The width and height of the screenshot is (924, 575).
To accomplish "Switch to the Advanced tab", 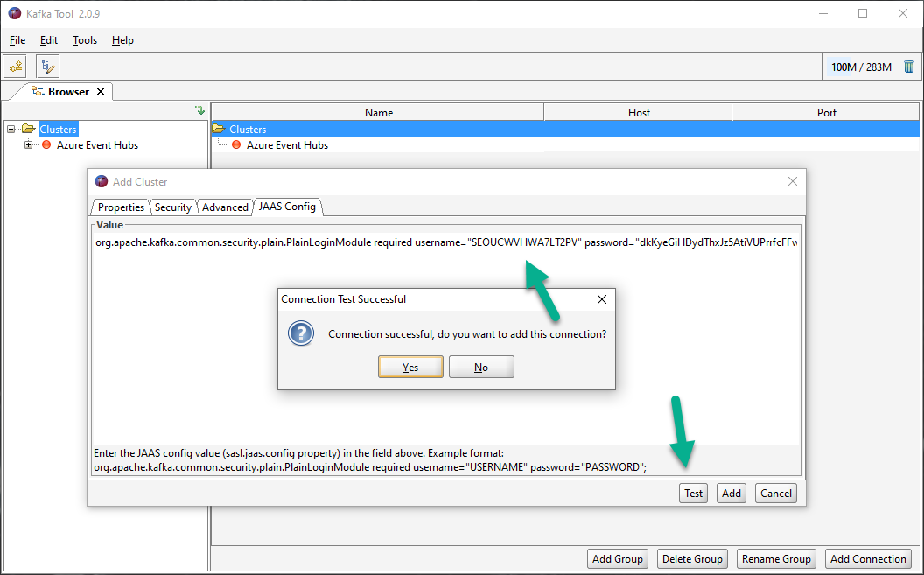I will 225,207.
